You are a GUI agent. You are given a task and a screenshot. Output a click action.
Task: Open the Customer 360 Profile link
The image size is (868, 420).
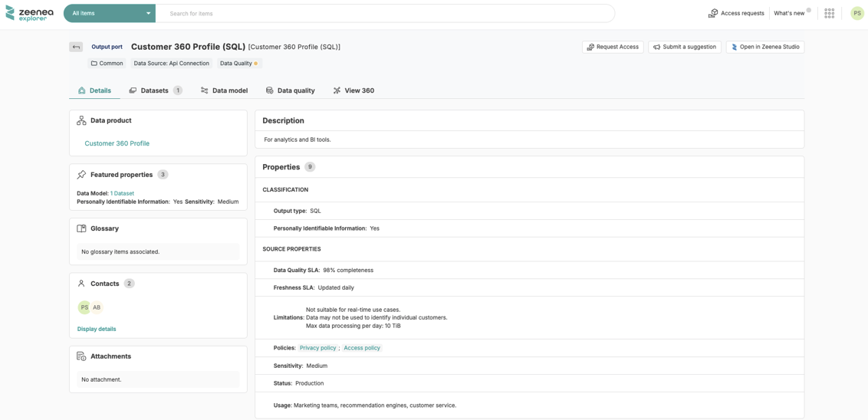[x=117, y=143]
